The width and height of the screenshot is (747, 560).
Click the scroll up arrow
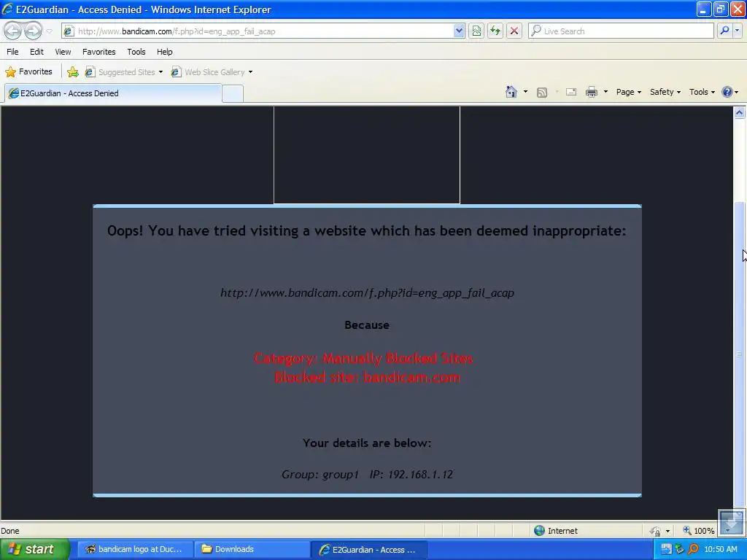tap(739, 113)
